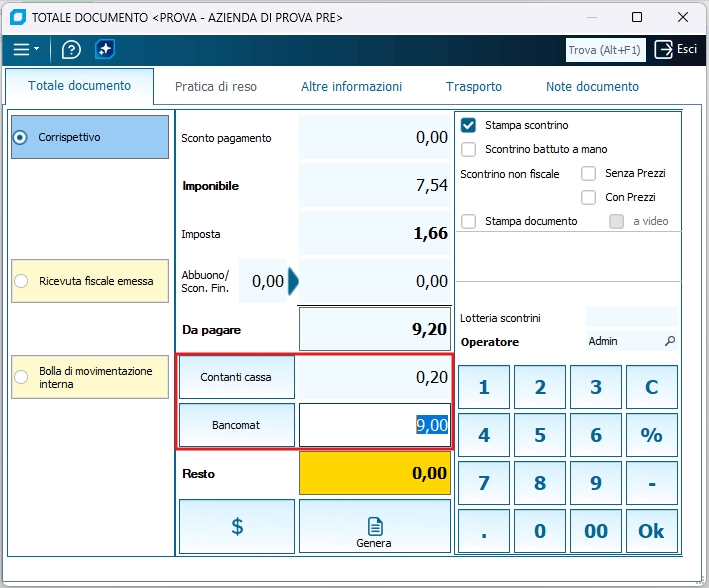Open the Altre informazioni tab

(351, 86)
